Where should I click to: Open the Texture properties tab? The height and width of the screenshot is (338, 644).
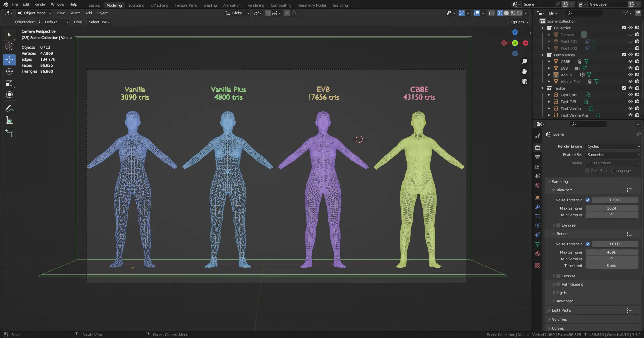click(538, 266)
